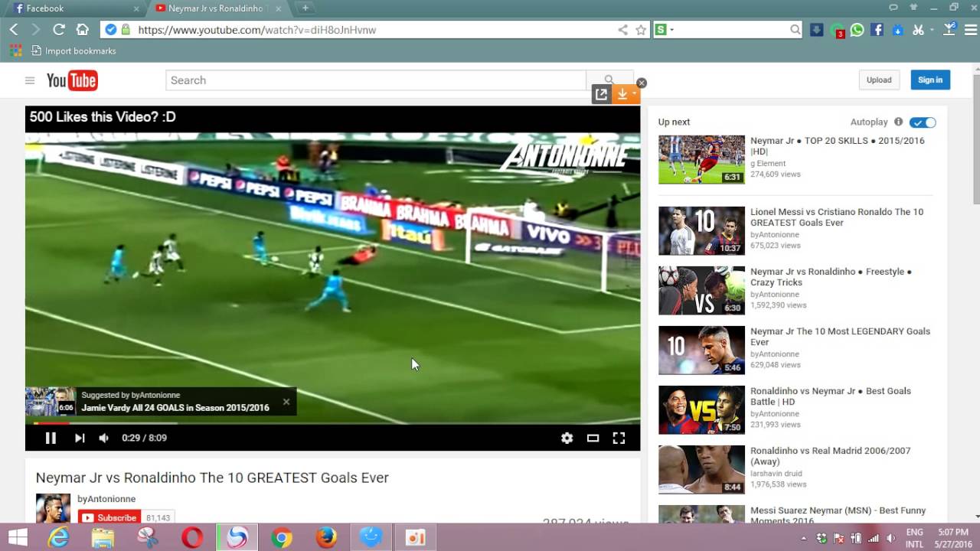Viewport: 980px width, 551px height.
Task: Seek on the video progress bar
Action: click(x=333, y=422)
